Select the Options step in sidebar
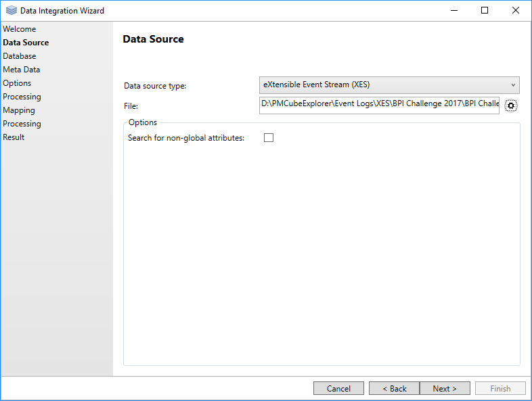 coord(17,83)
